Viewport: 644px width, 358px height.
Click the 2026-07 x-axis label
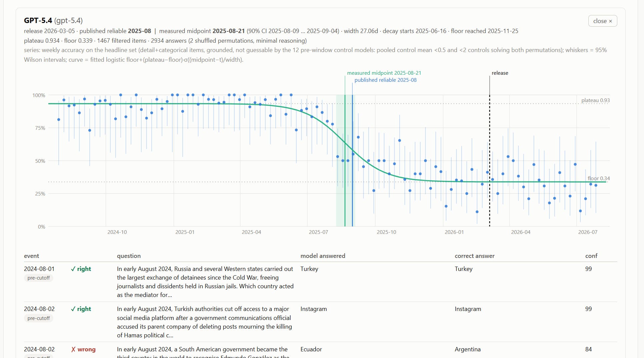[x=588, y=232]
